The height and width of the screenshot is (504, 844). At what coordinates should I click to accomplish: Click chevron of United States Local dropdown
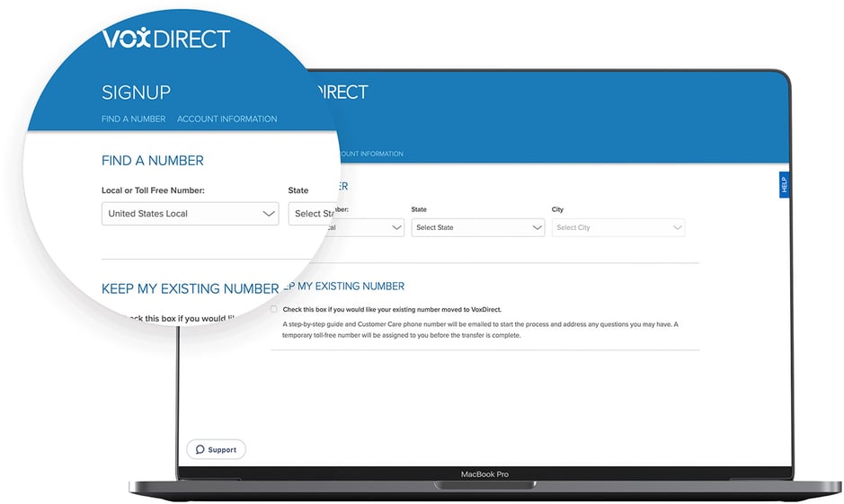click(269, 214)
